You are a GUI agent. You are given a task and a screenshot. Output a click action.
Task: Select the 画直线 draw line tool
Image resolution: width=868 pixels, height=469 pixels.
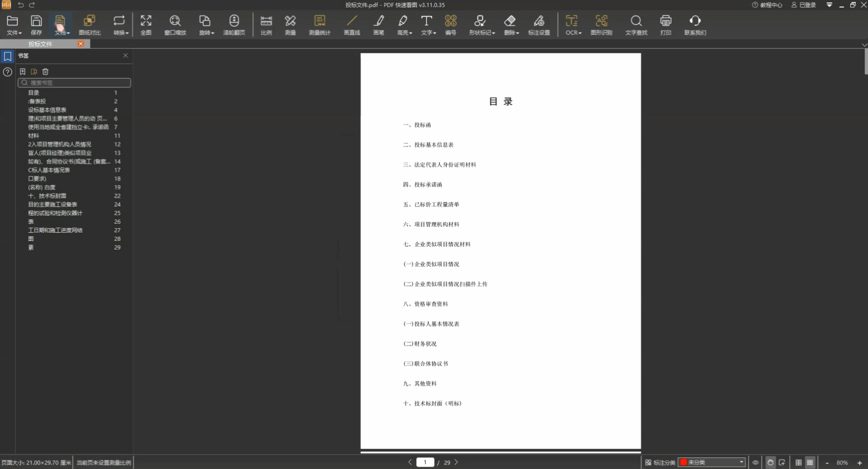352,25
